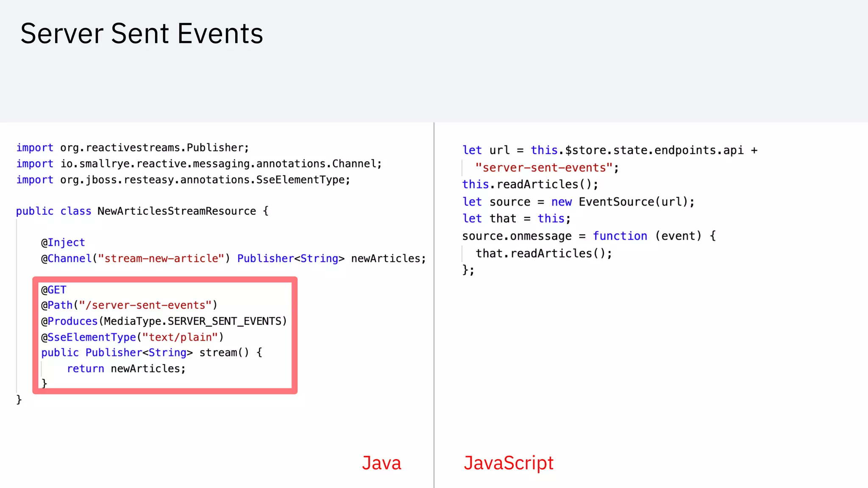Click the @SseElementType("text/plain") line
This screenshot has width=868, height=488.
[x=132, y=337]
